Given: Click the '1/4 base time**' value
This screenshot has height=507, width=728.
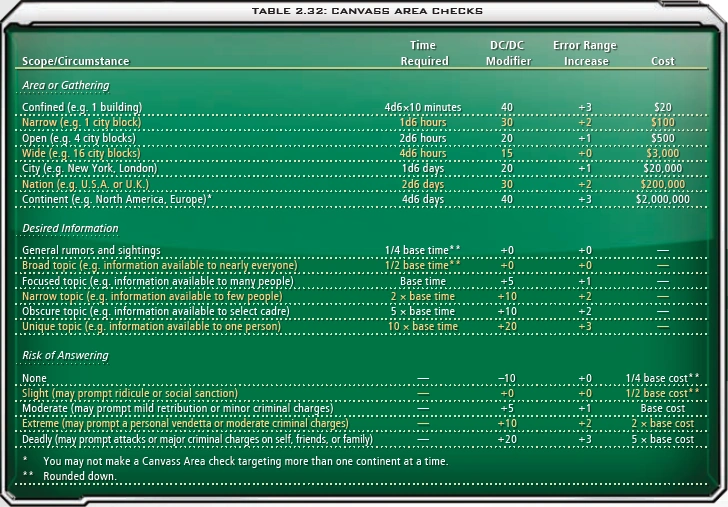Looking at the screenshot, I should click(x=423, y=250).
